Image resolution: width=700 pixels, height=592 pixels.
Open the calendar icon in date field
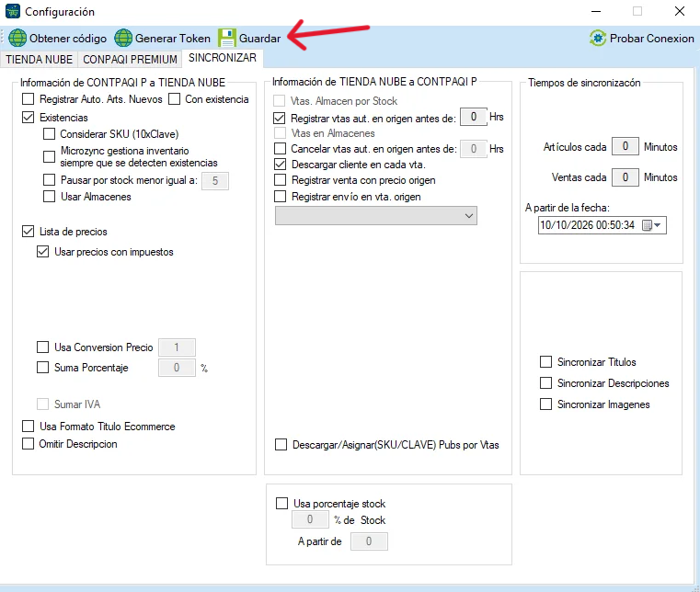[x=647, y=225]
